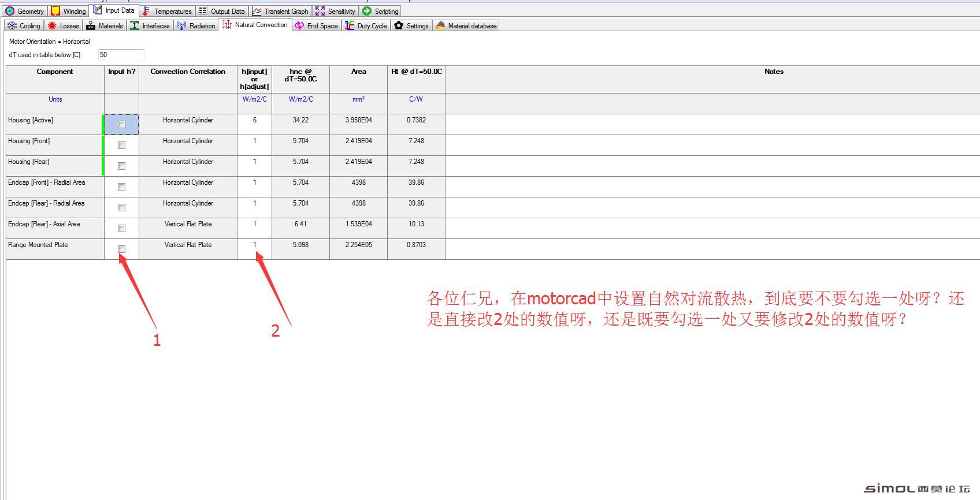Switch to the Output Data tab
This screenshot has height=500, width=980.
[x=222, y=12]
